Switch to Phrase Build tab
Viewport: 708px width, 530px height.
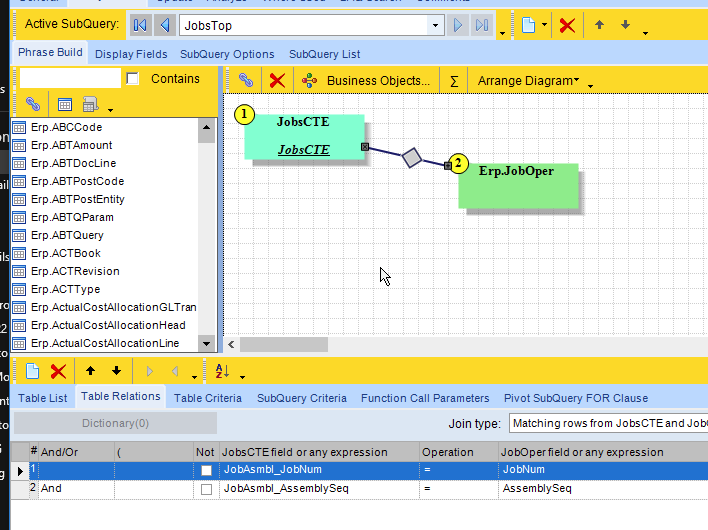[50, 52]
